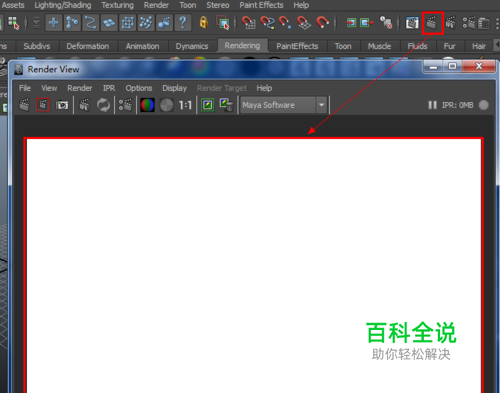The height and width of the screenshot is (393, 500).
Task: Render the current frame clapperboard in status line
Action: pos(432,23)
